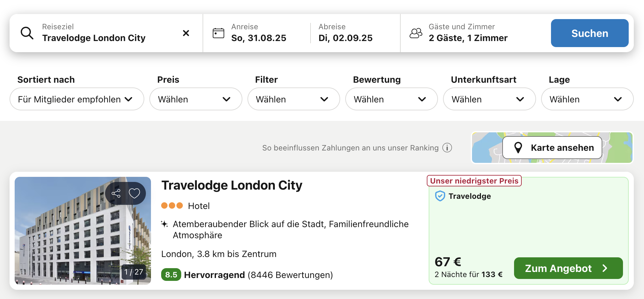Click 2 Nächte für 133 € text
Screen dimensions: 644x299
469,274
